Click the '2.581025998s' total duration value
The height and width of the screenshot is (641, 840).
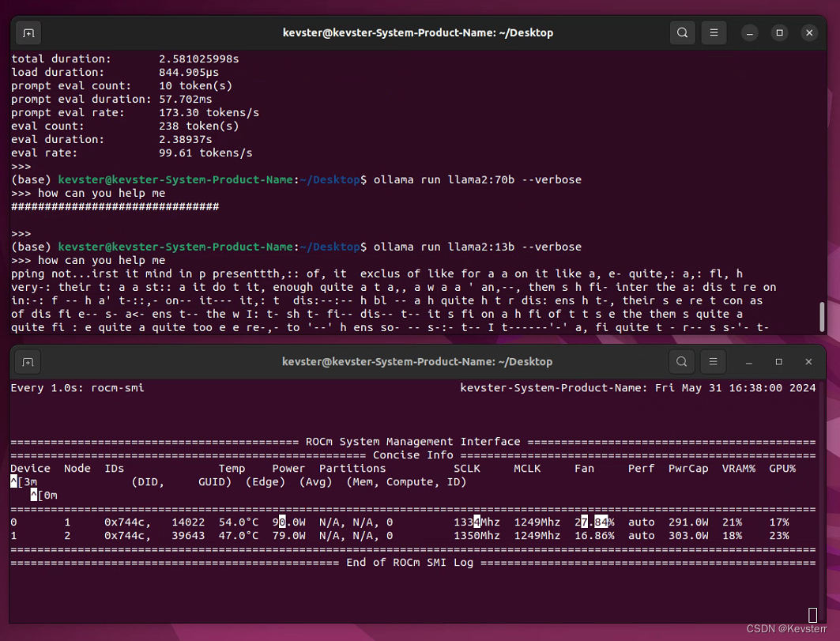point(199,59)
